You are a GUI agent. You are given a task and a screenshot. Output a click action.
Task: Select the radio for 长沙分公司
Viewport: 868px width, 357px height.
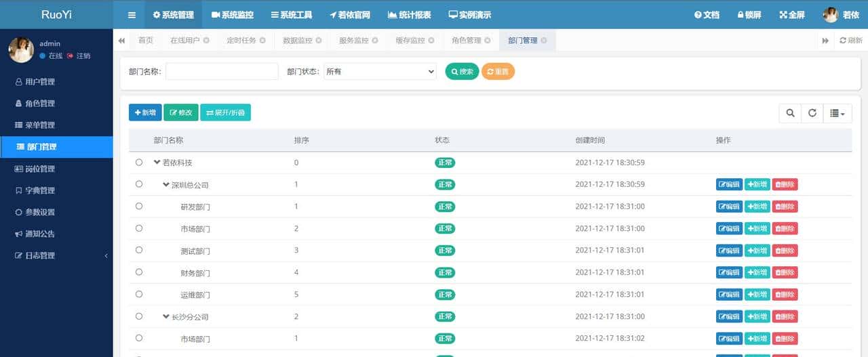click(139, 316)
